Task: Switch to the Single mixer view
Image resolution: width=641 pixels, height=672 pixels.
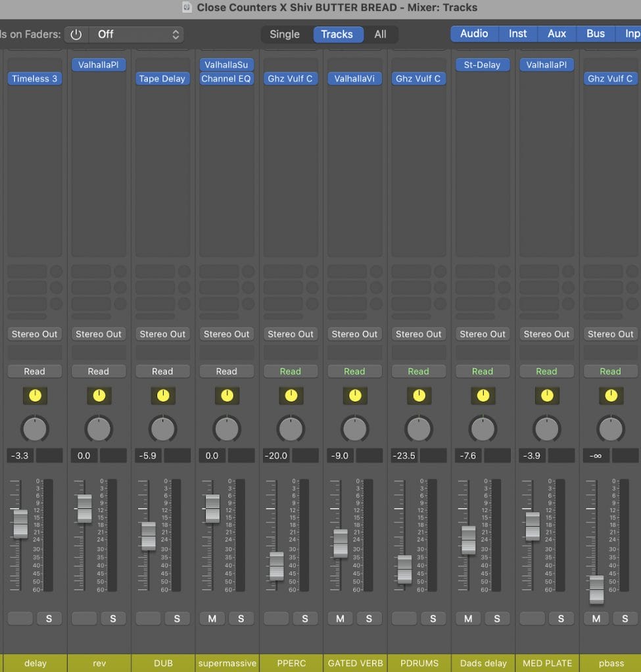Action: pos(284,34)
